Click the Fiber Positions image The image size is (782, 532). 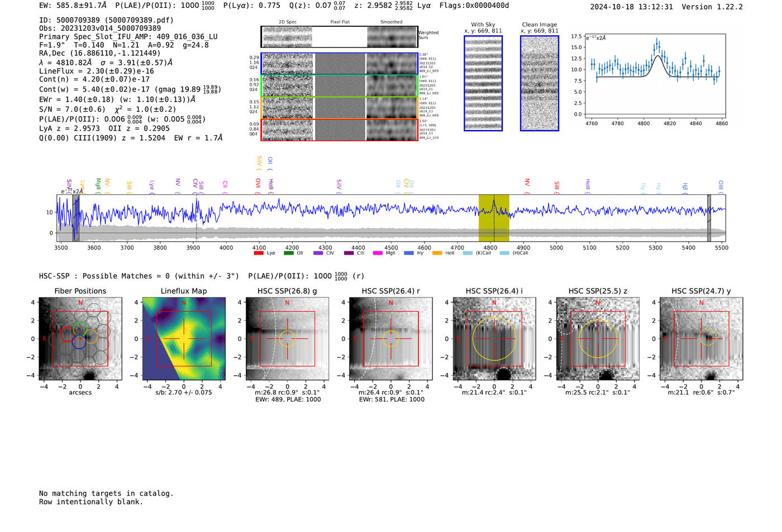(x=80, y=339)
